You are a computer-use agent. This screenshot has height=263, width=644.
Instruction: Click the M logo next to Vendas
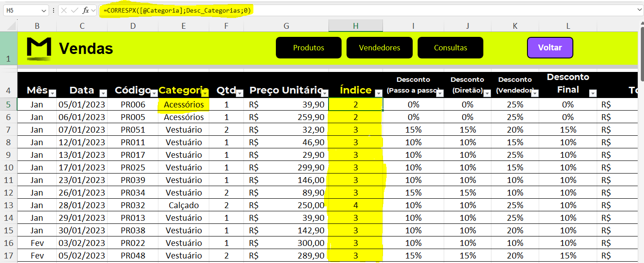pos(39,49)
